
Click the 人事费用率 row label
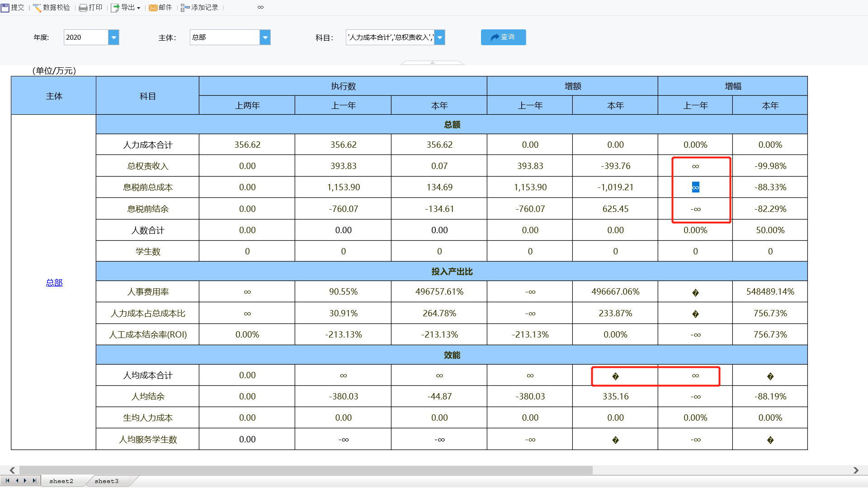(148, 291)
